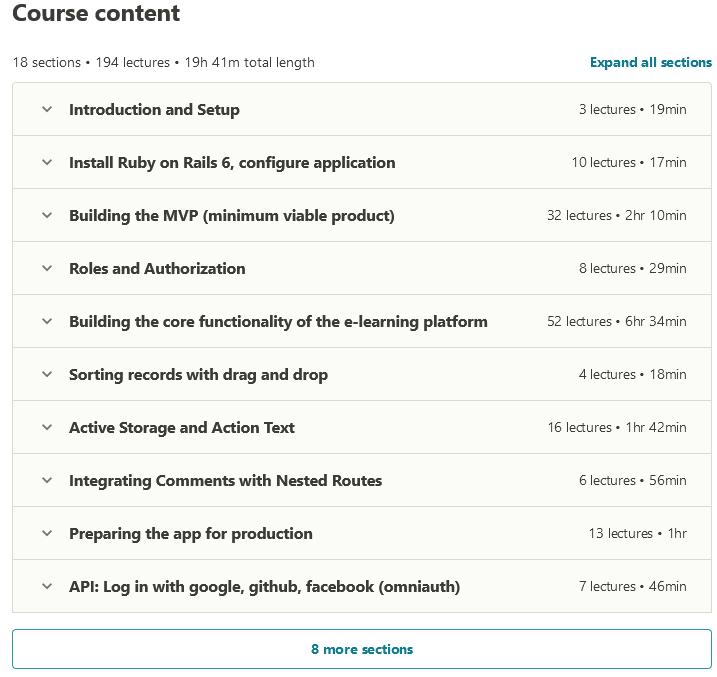
Task: Toggle the Roles and Authorization chevron
Action: click(47, 269)
